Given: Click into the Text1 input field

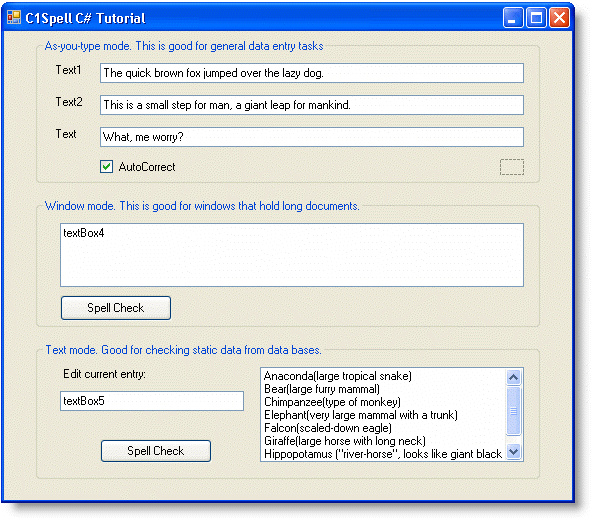Looking at the screenshot, I should (x=312, y=73).
